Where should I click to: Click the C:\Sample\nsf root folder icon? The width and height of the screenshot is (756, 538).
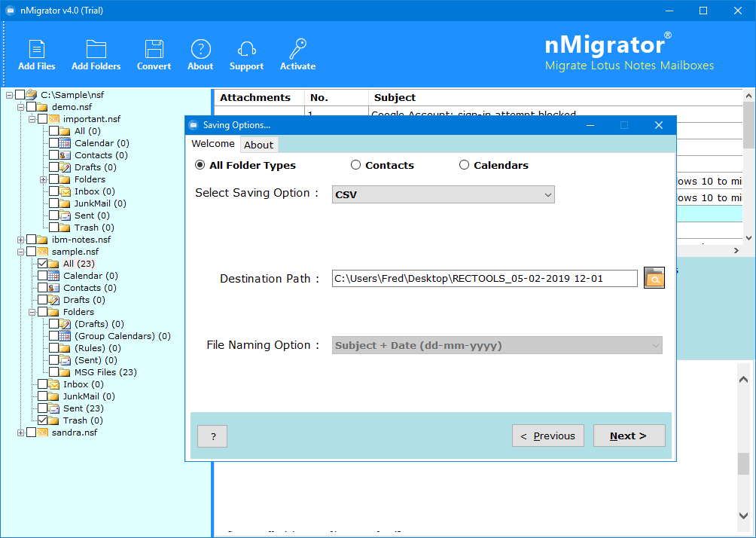tap(32, 95)
